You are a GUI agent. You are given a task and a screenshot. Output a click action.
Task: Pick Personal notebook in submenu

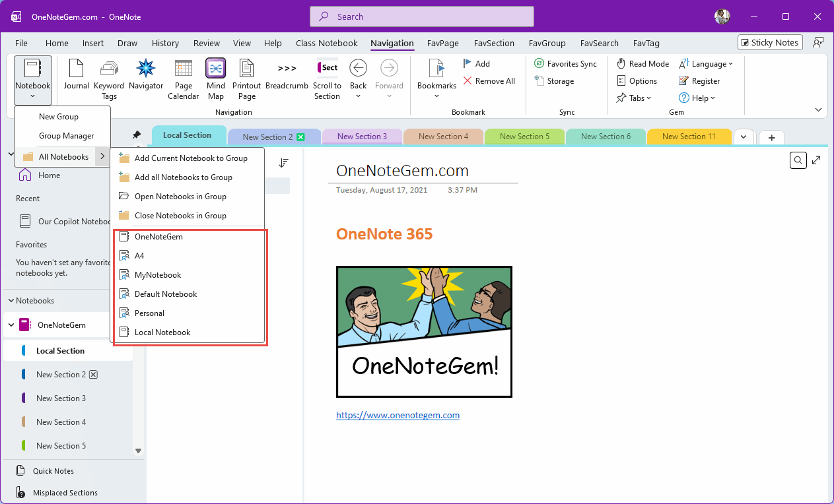pos(188,313)
